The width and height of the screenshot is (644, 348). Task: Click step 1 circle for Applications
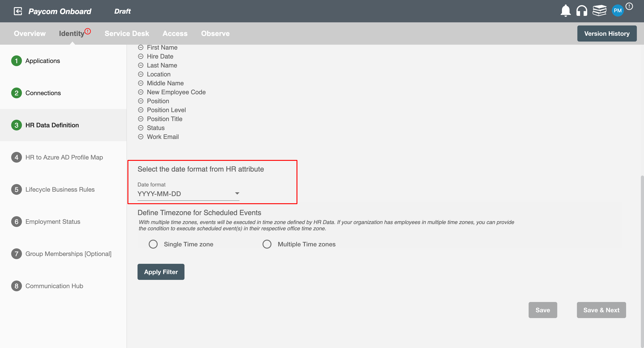17,61
